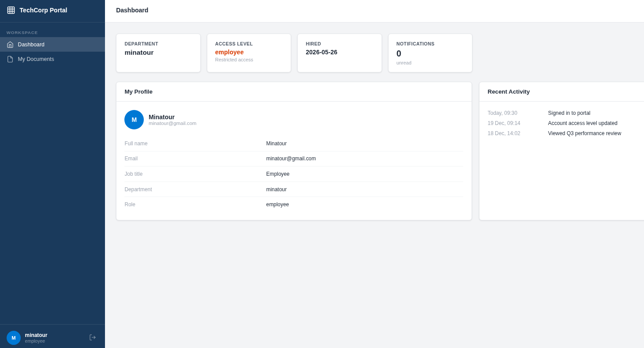The height and width of the screenshot is (348, 644).
Task: Click the Minatour name in profile header
Action: (x=161, y=117)
